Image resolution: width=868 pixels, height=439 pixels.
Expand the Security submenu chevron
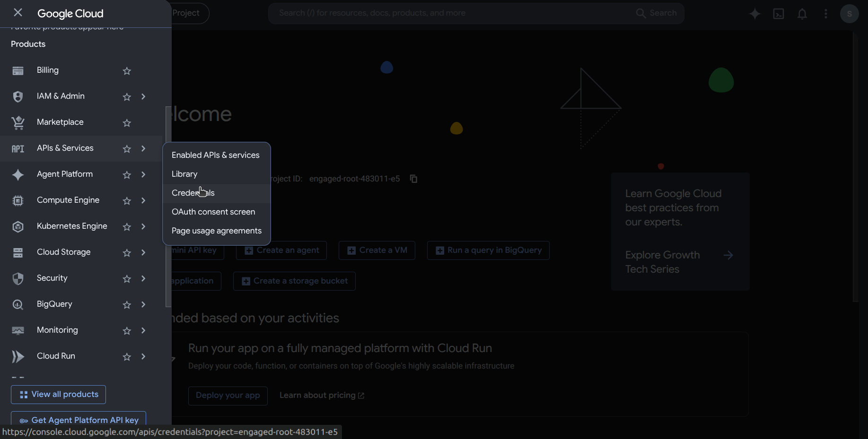143,278
